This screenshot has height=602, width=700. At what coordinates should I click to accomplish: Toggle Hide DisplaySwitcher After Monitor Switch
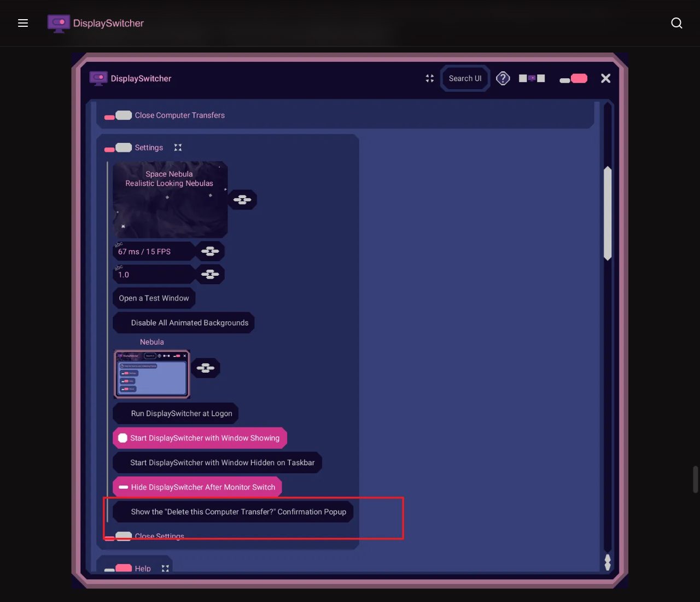click(x=197, y=487)
